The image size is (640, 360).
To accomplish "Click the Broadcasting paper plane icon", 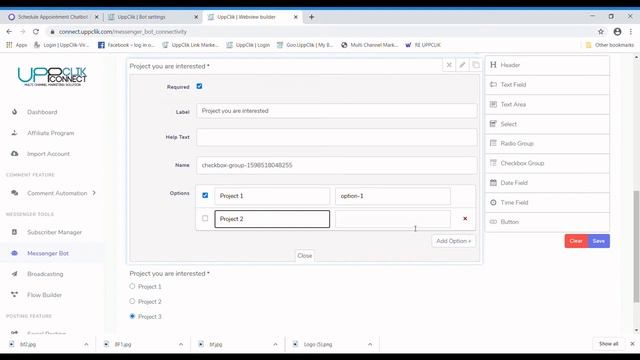I will 15,274.
